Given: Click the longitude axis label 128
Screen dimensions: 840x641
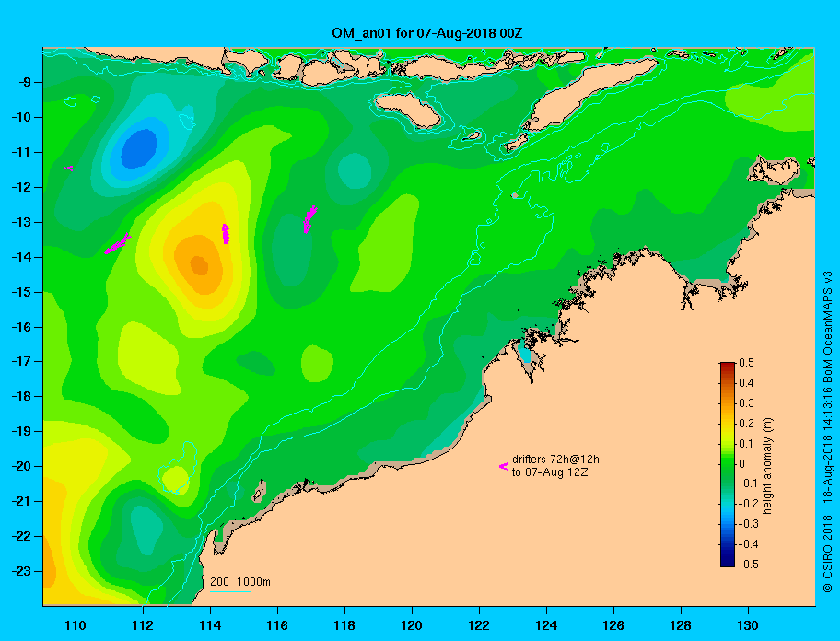Looking at the screenshot, I should pyautogui.click(x=681, y=625).
